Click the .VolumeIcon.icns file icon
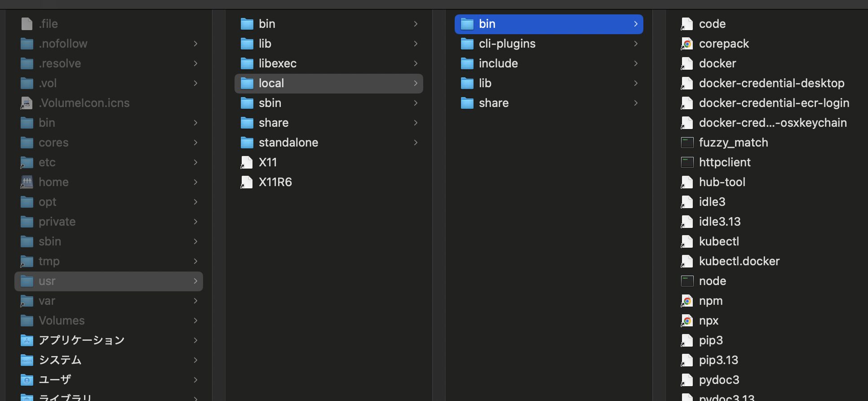The image size is (868, 401). coord(27,103)
